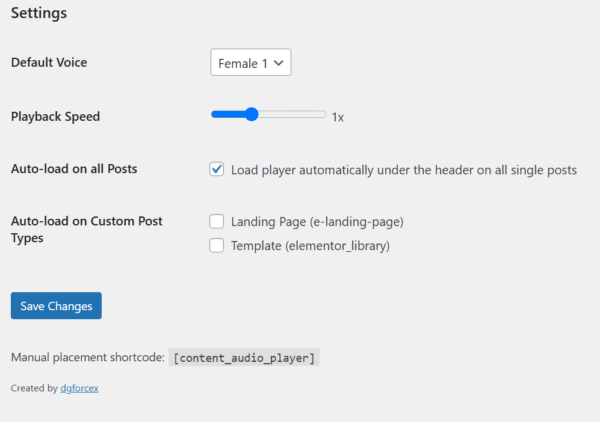The height and width of the screenshot is (422, 600).
Task: Click the Playback Speed slider handle
Action: (251, 115)
